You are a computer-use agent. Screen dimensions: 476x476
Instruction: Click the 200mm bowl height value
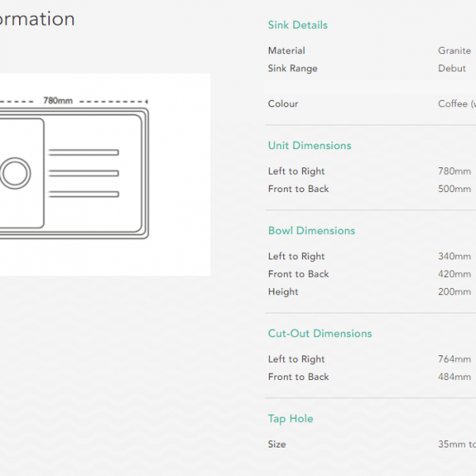coord(455,292)
